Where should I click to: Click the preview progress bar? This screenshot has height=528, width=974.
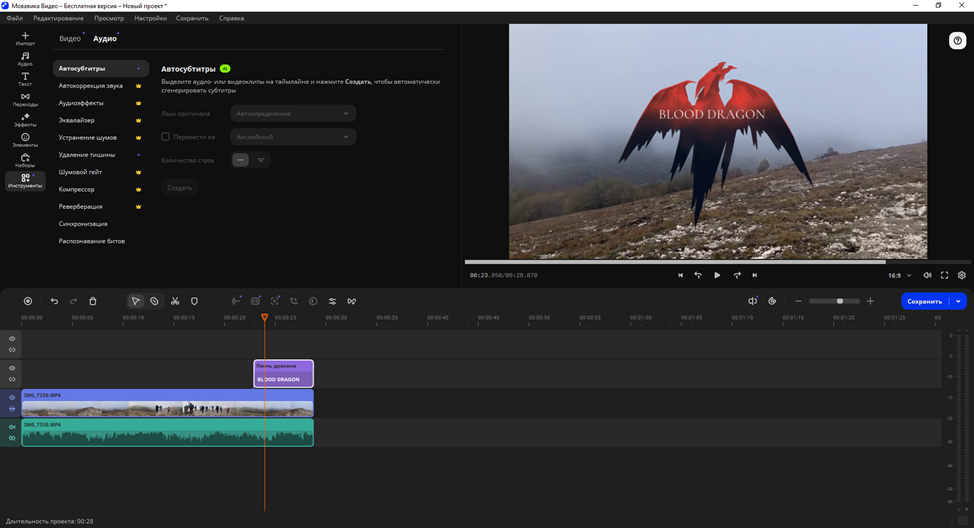click(x=717, y=262)
